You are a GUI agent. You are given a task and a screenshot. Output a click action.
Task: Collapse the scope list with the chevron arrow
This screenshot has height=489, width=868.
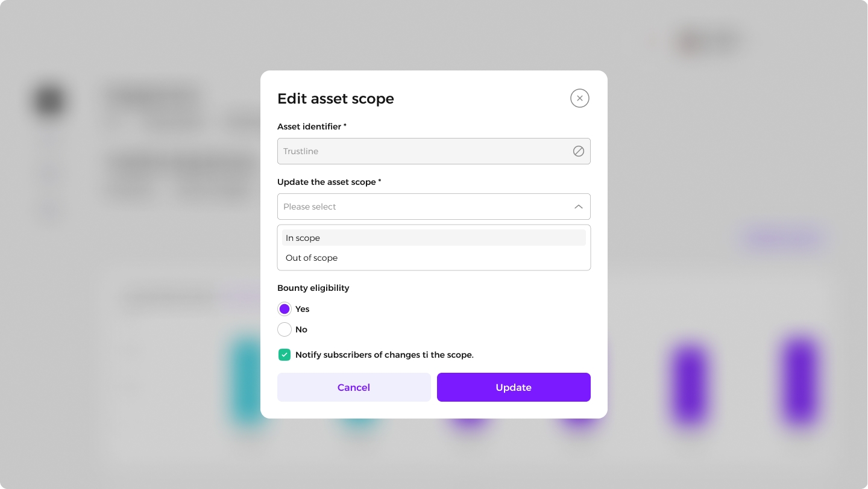coord(578,207)
